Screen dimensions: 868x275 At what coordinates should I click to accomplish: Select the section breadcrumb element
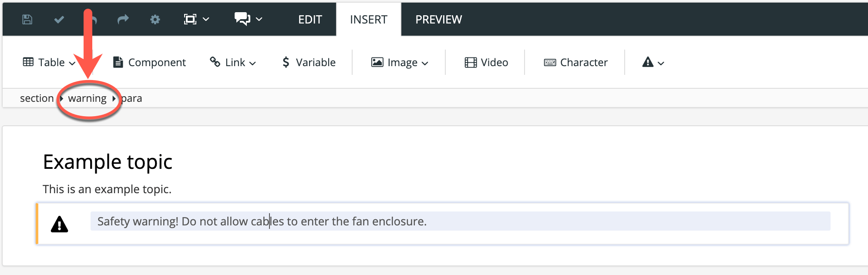(37, 98)
